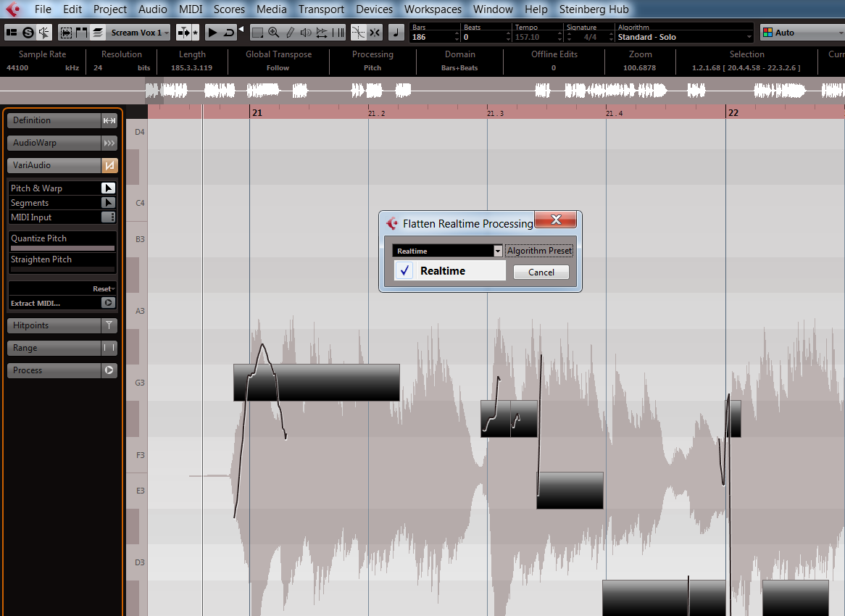Click the Show Regions icon

pyautogui.click(x=81, y=33)
